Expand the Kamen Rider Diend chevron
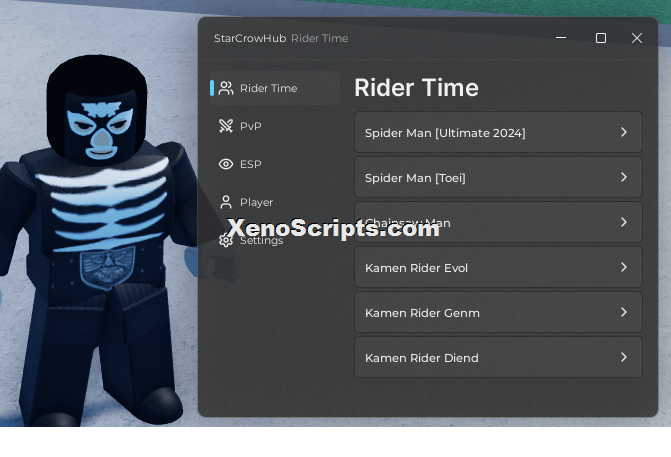 (624, 357)
